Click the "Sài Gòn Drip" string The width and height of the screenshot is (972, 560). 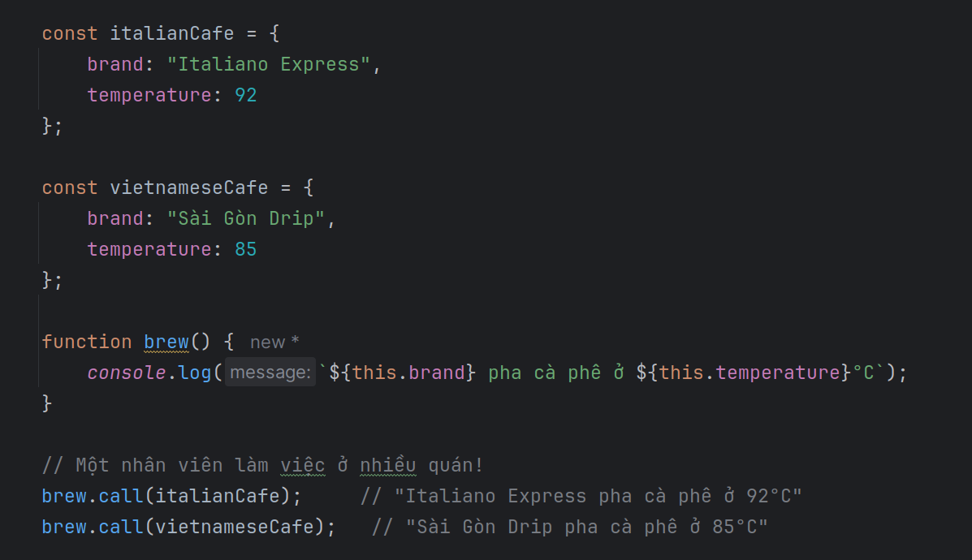click(x=246, y=219)
